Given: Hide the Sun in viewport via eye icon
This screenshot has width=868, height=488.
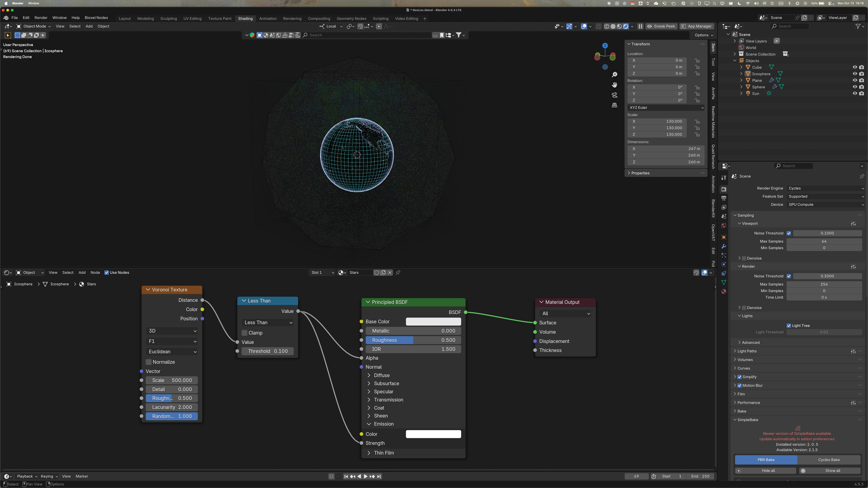Looking at the screenshot, I should [x=855, y=94].
